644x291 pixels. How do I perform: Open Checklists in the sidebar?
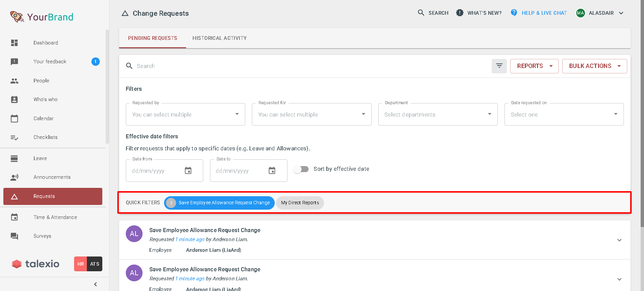click(46, 137)
